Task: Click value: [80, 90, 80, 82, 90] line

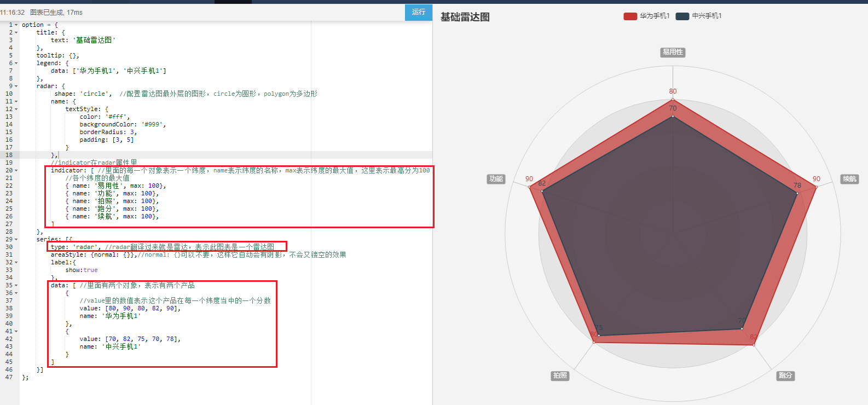Action: [x=130, y=309]
